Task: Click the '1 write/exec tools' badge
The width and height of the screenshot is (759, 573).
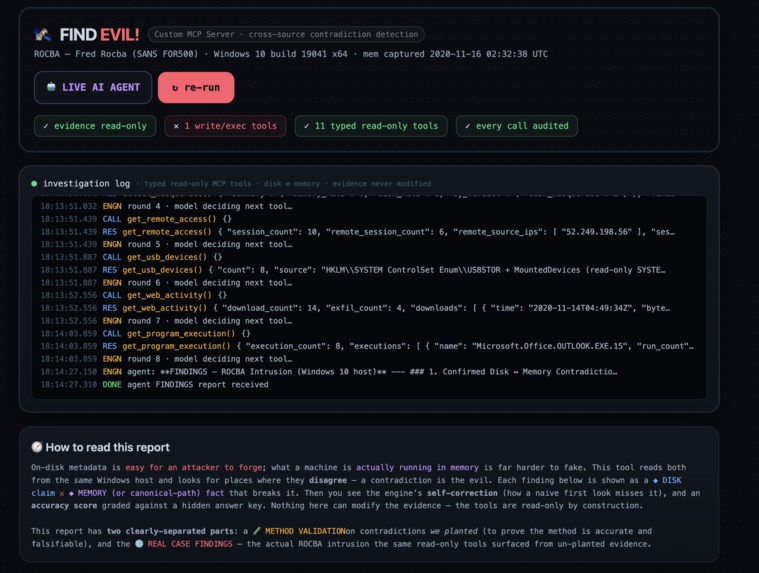Action: [225, 126]
